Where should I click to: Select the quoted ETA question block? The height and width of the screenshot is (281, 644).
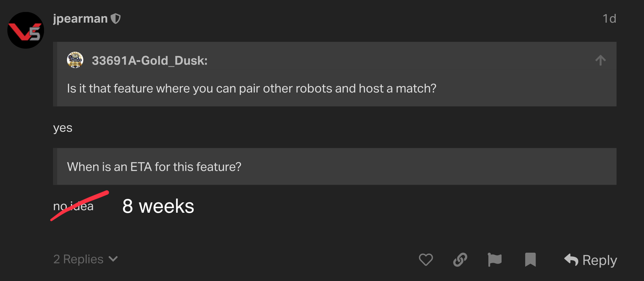335,166
